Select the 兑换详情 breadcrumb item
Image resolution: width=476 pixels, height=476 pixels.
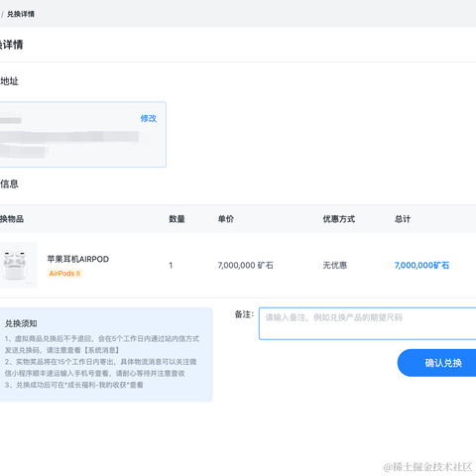[21, 14]
